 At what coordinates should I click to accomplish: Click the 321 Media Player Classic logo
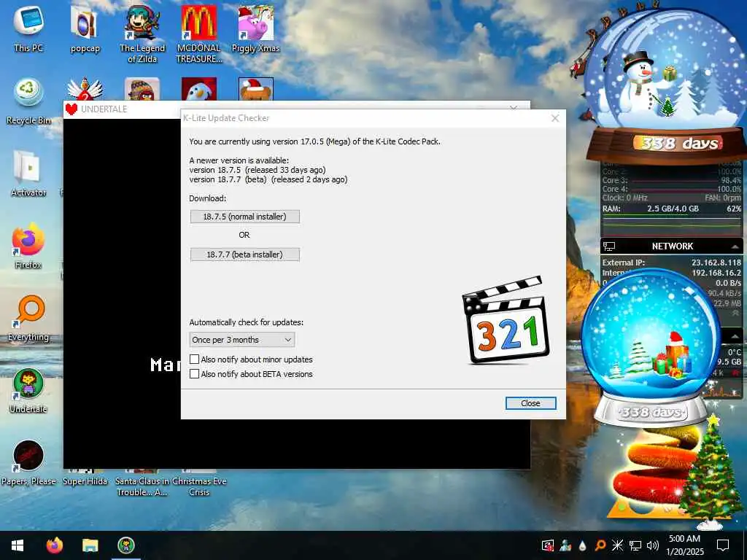506,320
